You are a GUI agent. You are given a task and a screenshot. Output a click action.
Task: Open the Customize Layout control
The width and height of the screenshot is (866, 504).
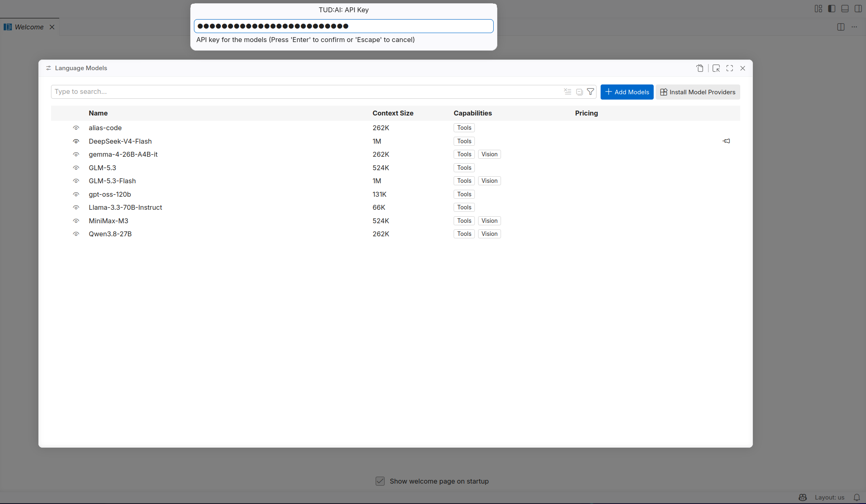(818, 9)
